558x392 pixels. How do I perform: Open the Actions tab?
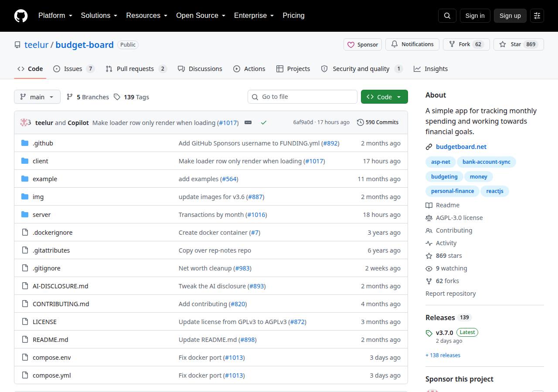pos(249,69)
